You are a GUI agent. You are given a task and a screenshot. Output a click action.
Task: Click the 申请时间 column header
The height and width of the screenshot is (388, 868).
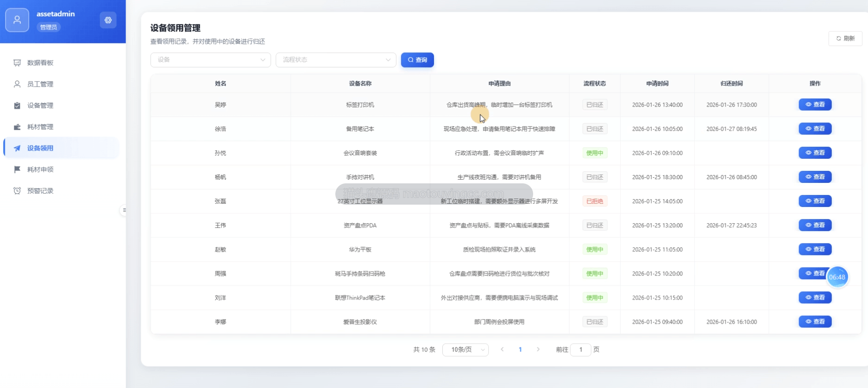tap(657, 83)
